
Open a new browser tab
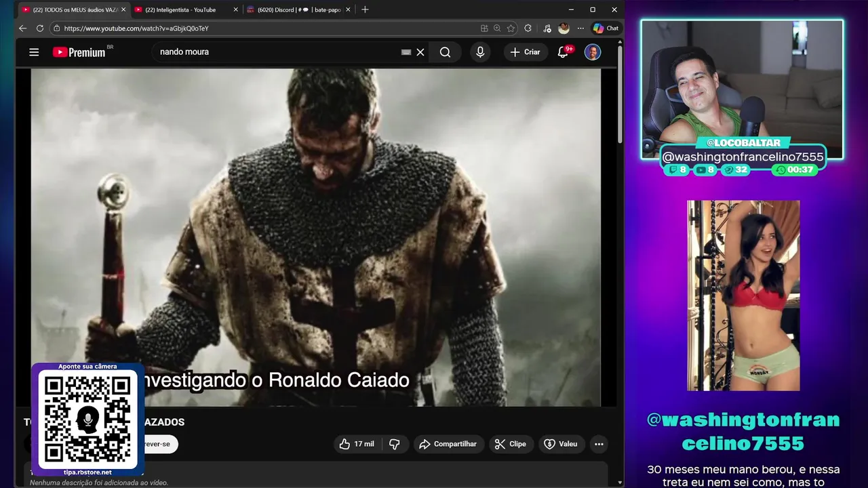(365, 9)
